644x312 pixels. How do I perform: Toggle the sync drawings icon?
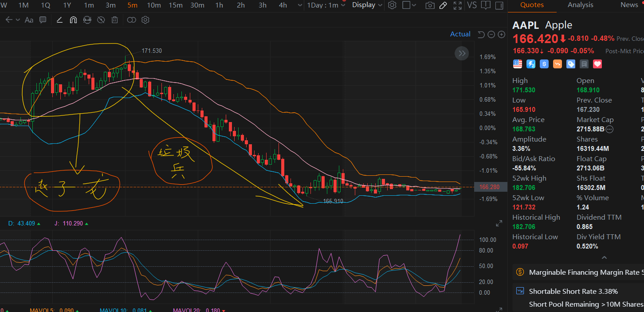point(87,20)
